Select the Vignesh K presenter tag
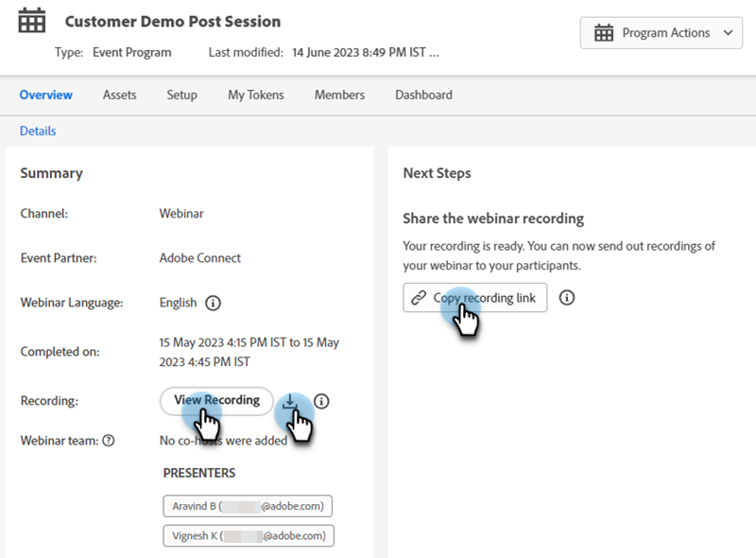Viewport: 756px width, 558px height. (249, 535)
